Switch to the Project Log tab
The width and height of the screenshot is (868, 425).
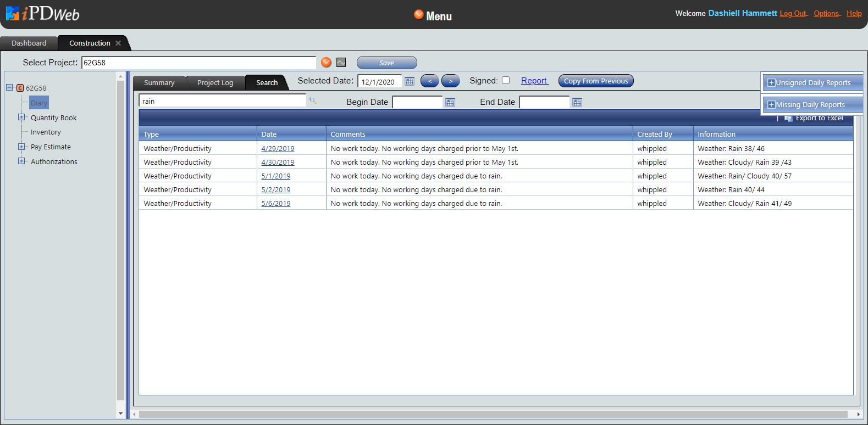point(215,83)
